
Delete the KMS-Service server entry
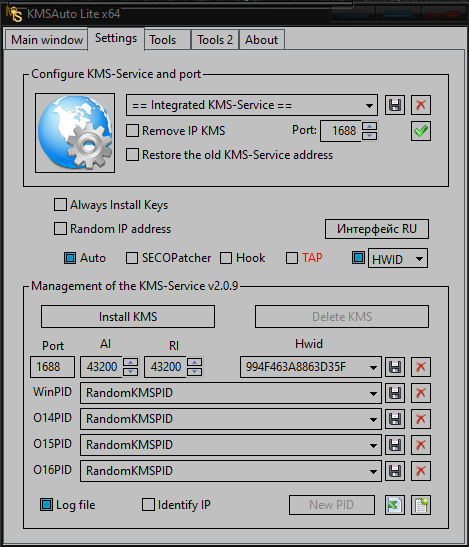coord(420,105)
